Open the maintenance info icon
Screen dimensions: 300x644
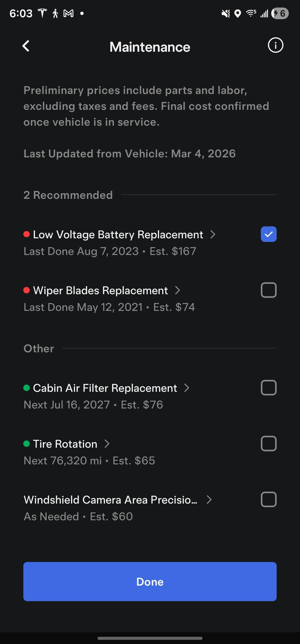(275, 45)
